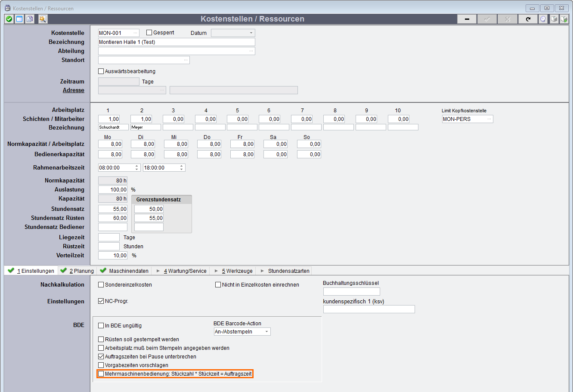
Task: Switch to the 1 Einstellungen tab
Action: [31, 271]
